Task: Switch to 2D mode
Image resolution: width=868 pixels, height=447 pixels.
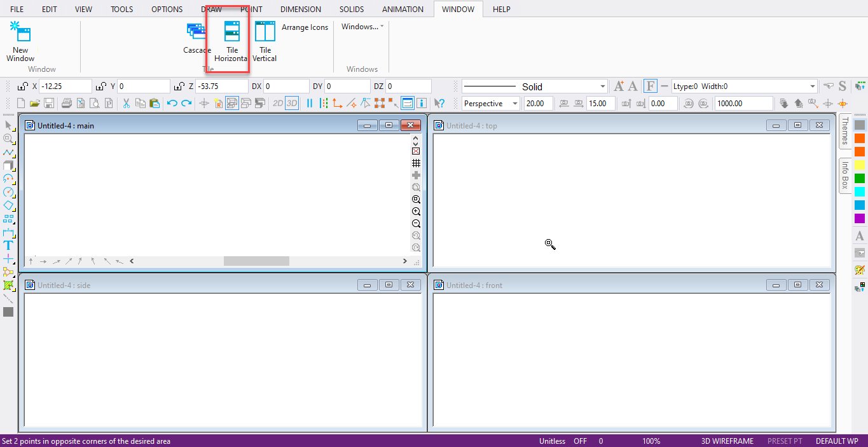Action: (x=278, y=103)
